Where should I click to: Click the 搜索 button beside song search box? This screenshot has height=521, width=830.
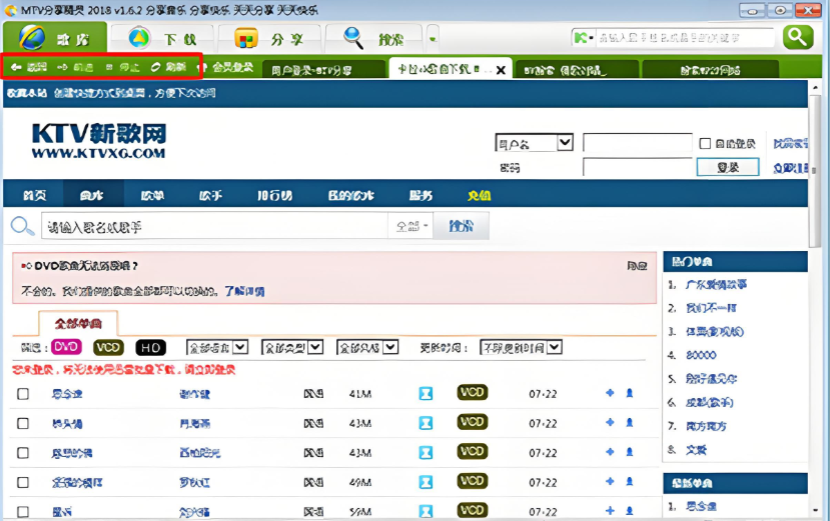click(461, 226)
